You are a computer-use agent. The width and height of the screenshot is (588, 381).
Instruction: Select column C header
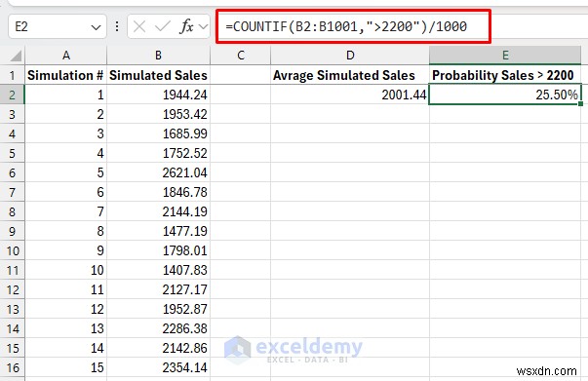[x=241, y=56]
